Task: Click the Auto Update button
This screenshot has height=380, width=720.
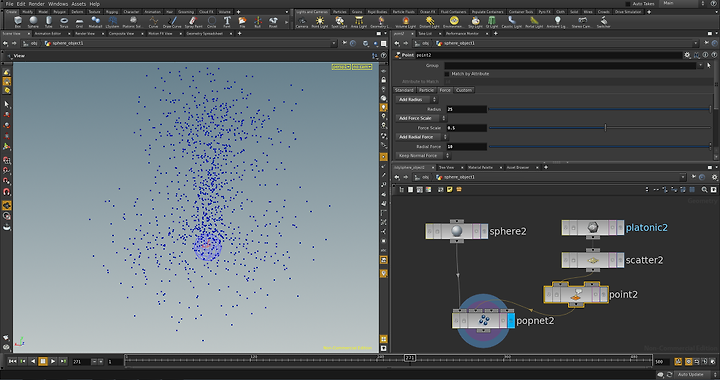Action: tap(691, 374)
